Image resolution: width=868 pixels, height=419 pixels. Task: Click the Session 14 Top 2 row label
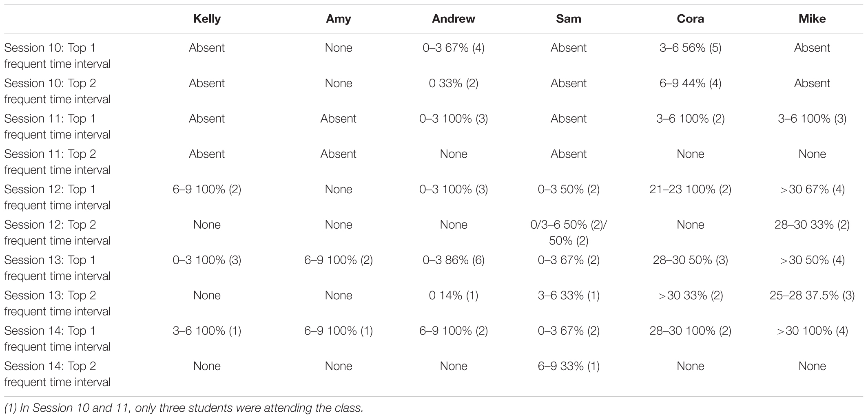point(58,374)
